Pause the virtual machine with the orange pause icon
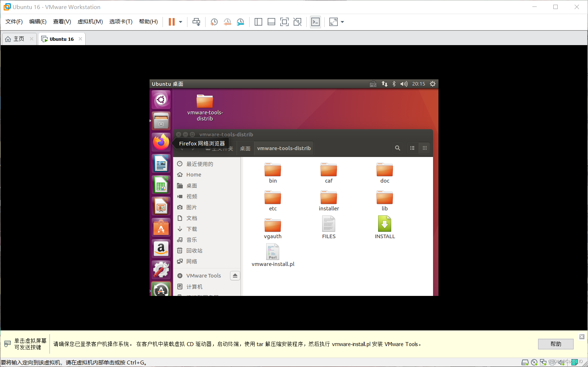This screenshot has width=588, height=367. [172, 22]
